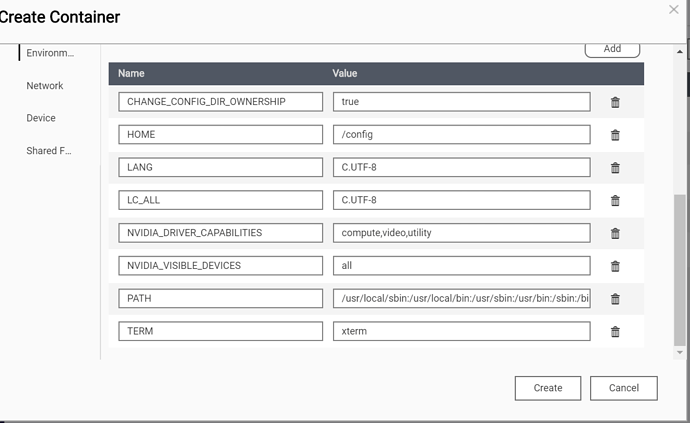
Task: Open the Network settings tab
Action: (44, 85)
